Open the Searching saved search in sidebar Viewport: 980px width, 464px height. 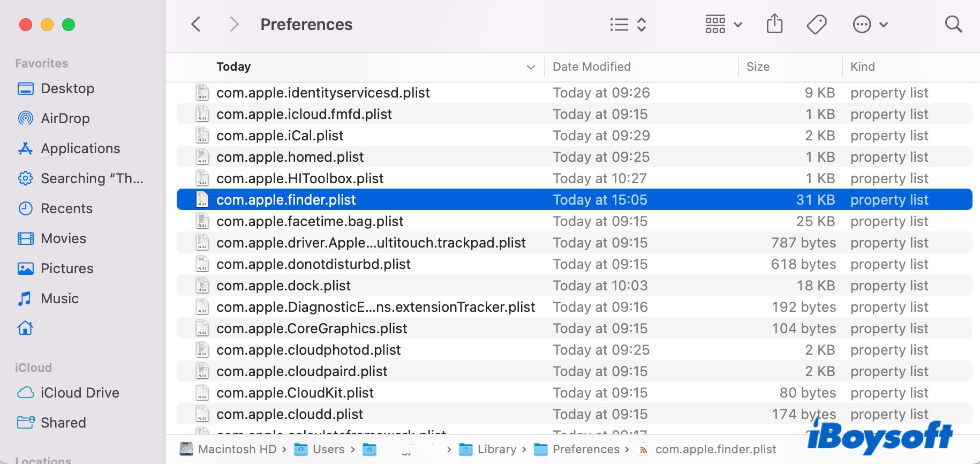[80, 178]
